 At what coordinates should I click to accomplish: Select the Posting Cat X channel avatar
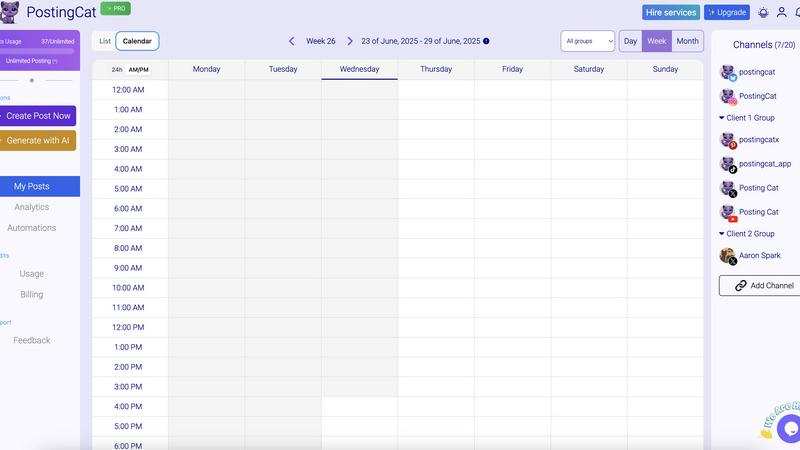(728, 188)
